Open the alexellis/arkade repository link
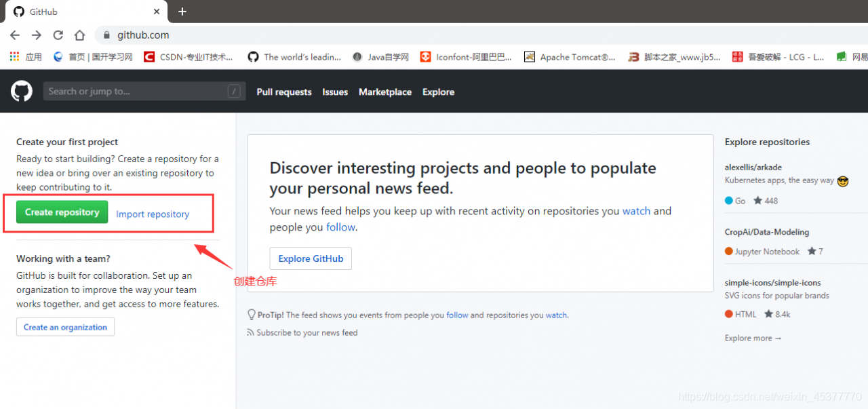The height and width of the screenshot is (409, 868). click(x=753, y=167)
